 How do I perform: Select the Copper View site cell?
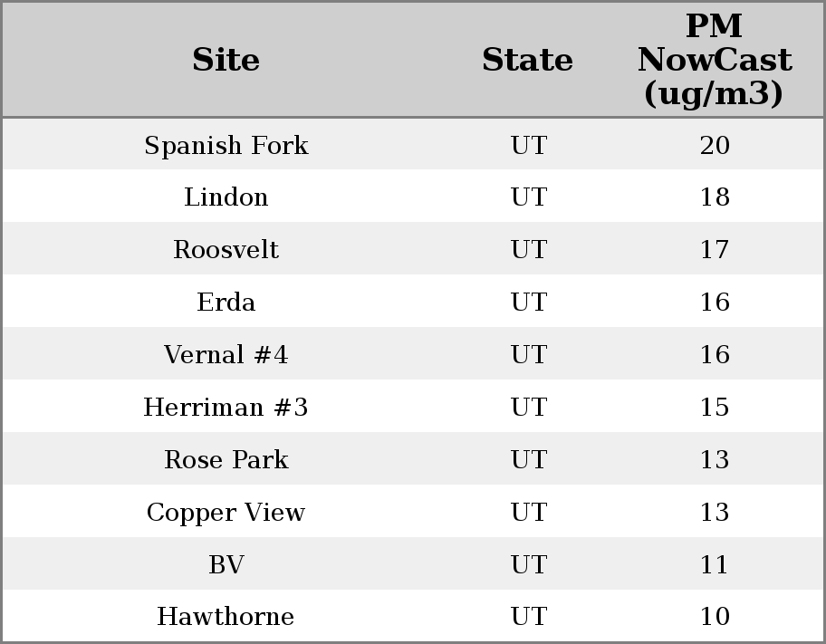226,513
